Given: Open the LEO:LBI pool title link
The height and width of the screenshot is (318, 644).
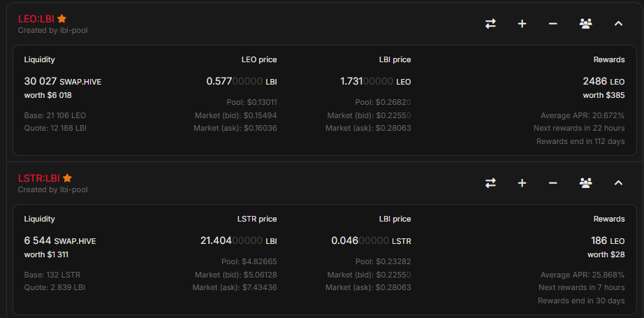Looking at the screenshot, I should click(36, 19).
